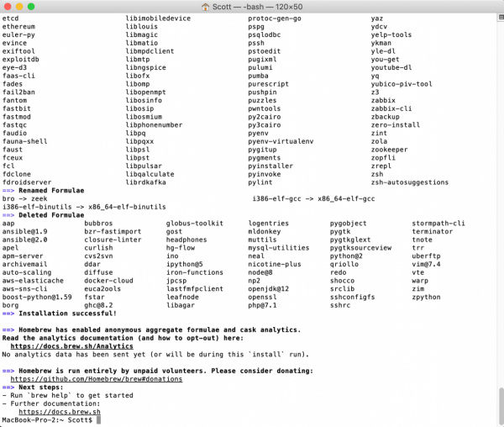The height and width of the screenshot is (427, 504).
Task: Click the 'closure-linter' deleted formula
Action: pos(113,240)
